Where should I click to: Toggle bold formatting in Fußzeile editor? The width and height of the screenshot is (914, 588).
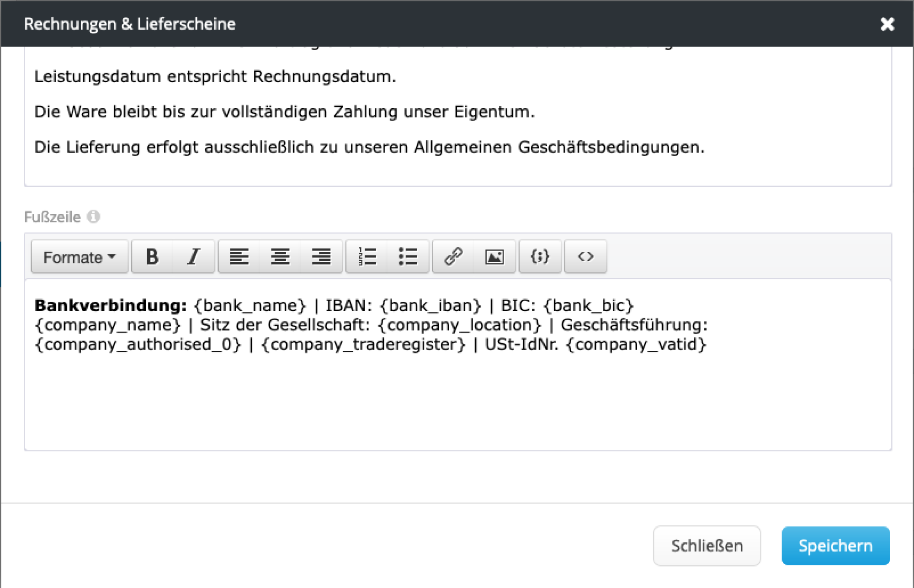(152, 257)
